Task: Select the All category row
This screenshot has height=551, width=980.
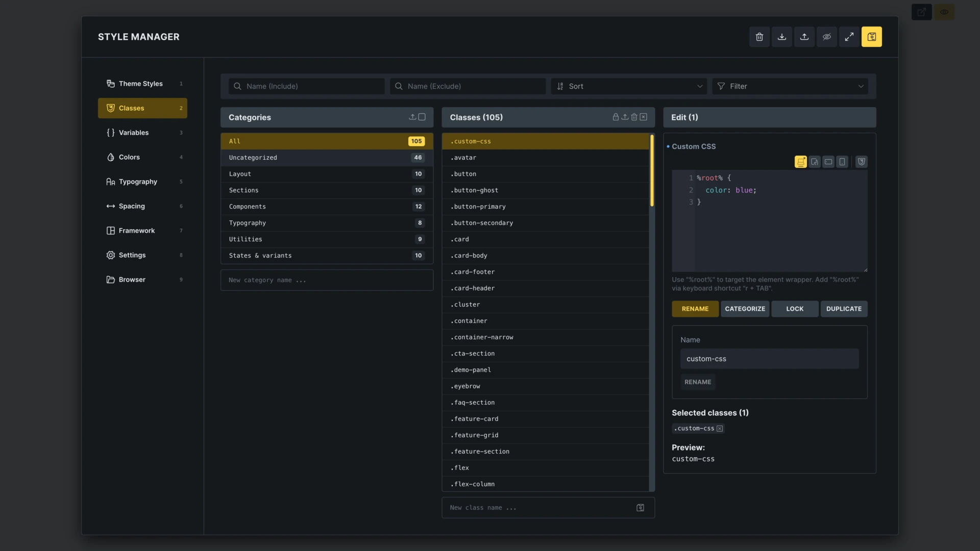Action: (327, 141)
